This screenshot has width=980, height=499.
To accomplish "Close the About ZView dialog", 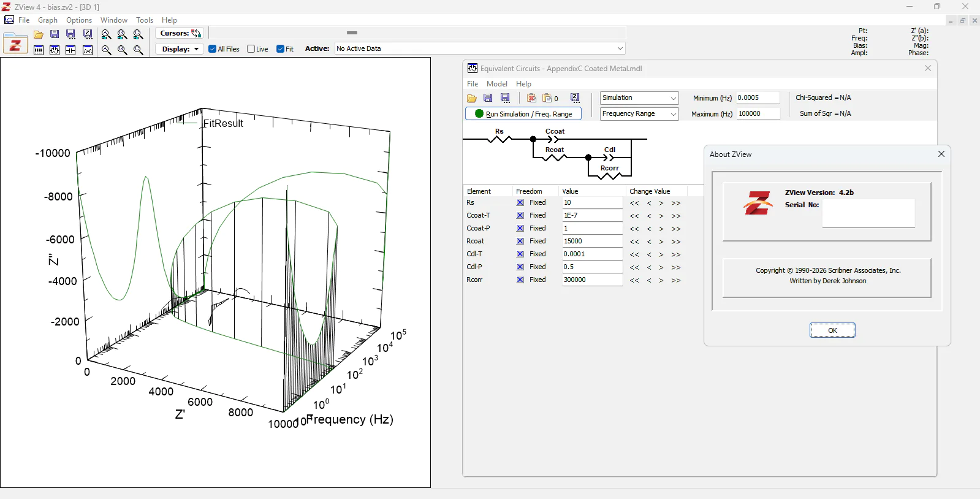I will pyautogui.click(x=941, y=154).
